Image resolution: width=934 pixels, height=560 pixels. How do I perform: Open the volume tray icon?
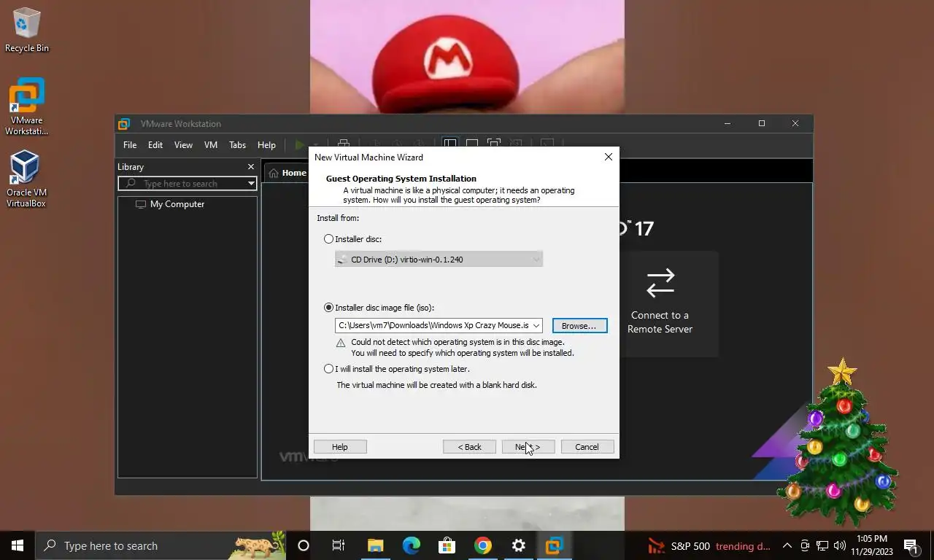(839, 545)
